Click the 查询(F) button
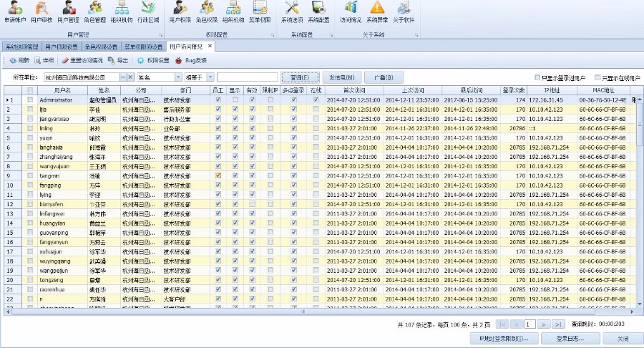Screen dimensions: 644x348 point(299,77)
